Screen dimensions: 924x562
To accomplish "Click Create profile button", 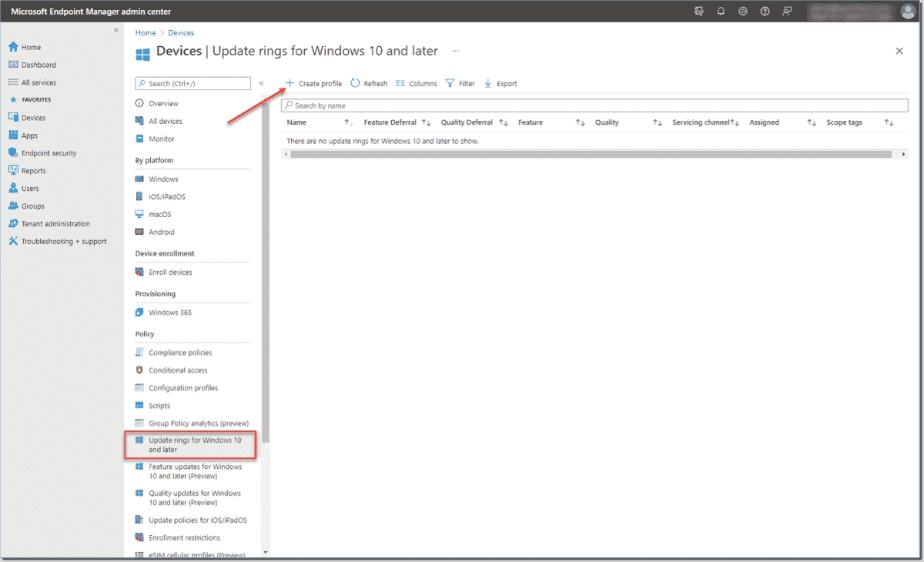I will point(314,83).
